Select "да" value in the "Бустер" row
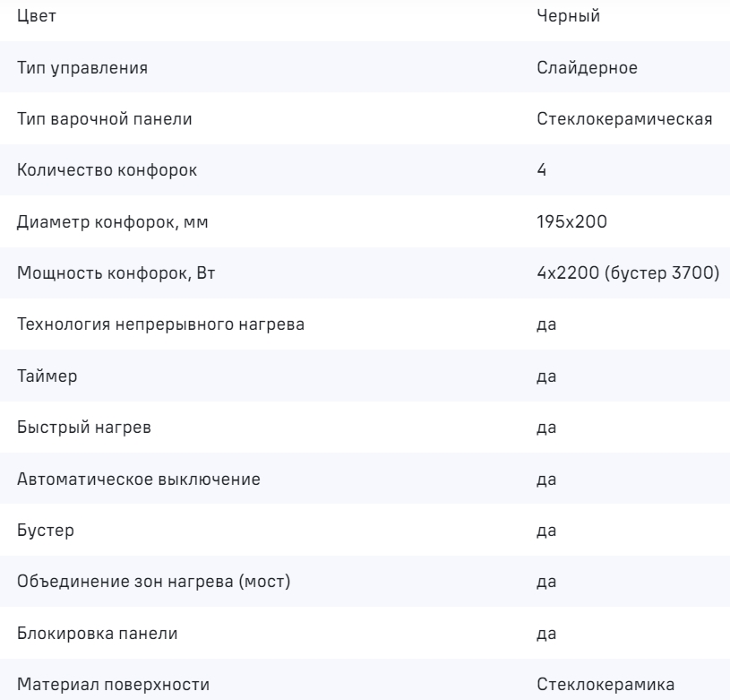This screenshot has width=730, height=700. (x=545, y=531)
